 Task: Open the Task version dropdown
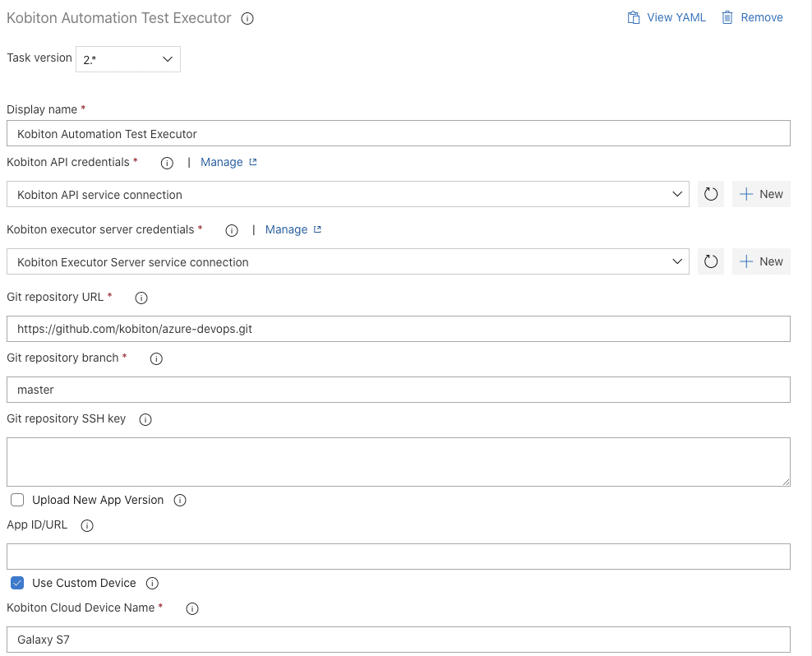(128, 58)
